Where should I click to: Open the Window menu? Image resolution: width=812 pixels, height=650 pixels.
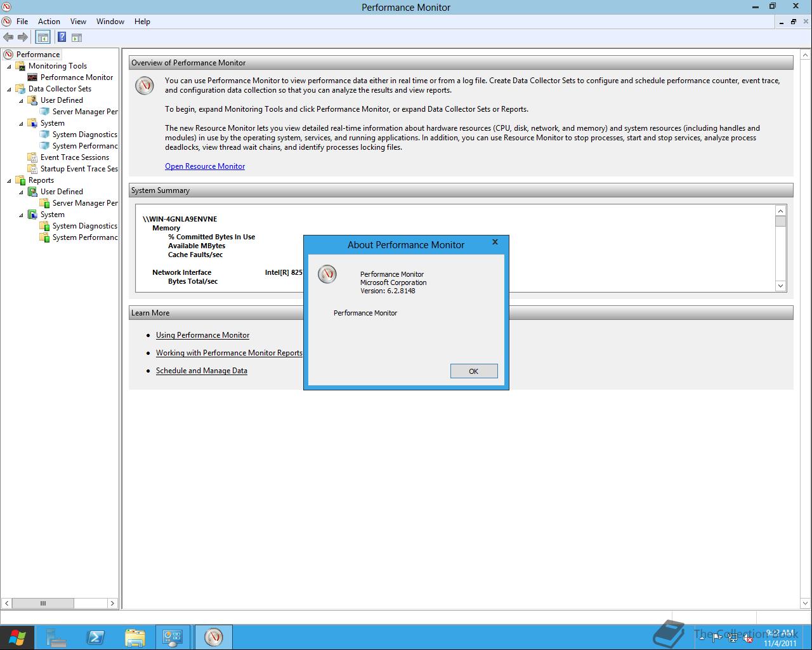pos(110,22)
